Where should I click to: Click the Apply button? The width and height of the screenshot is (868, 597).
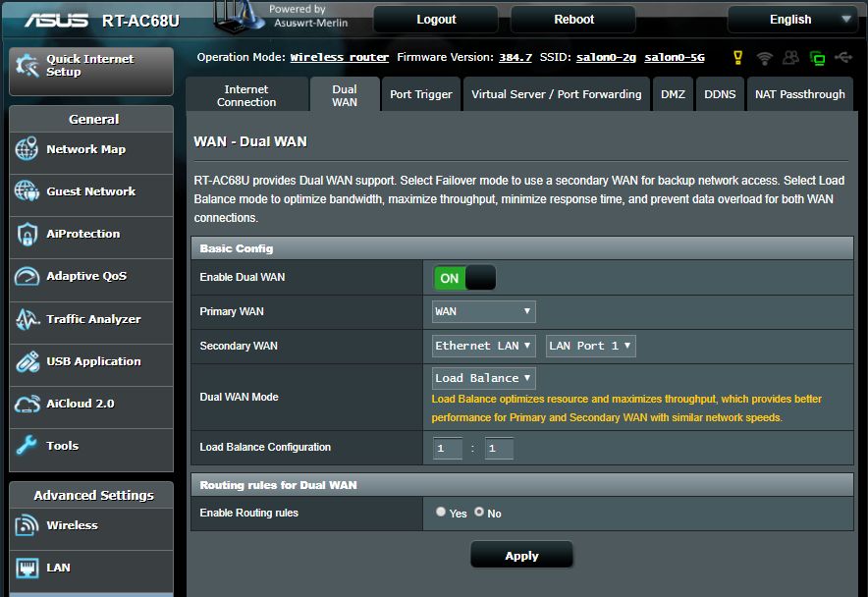coord(521,555)
